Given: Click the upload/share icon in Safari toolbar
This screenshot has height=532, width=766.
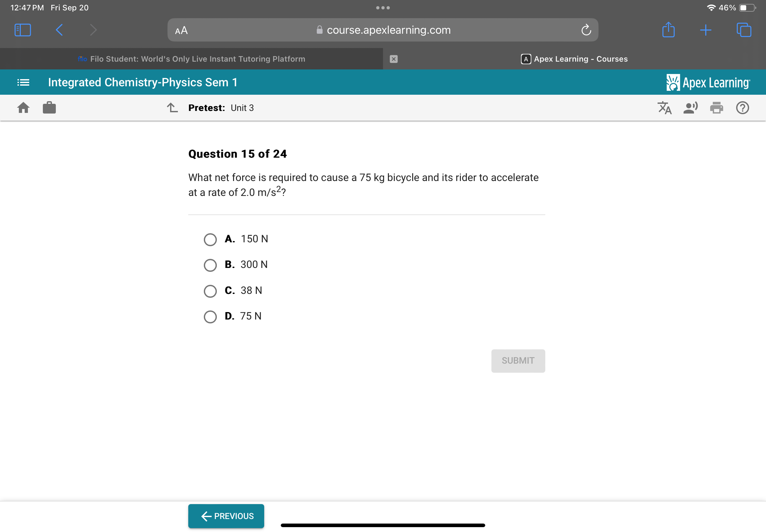Looking at the screenshot, I should pos(668,30).
